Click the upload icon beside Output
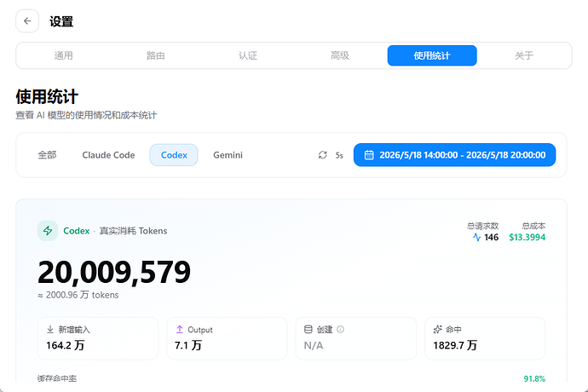This screenshot has height=392, width=588. pos(180,329)
